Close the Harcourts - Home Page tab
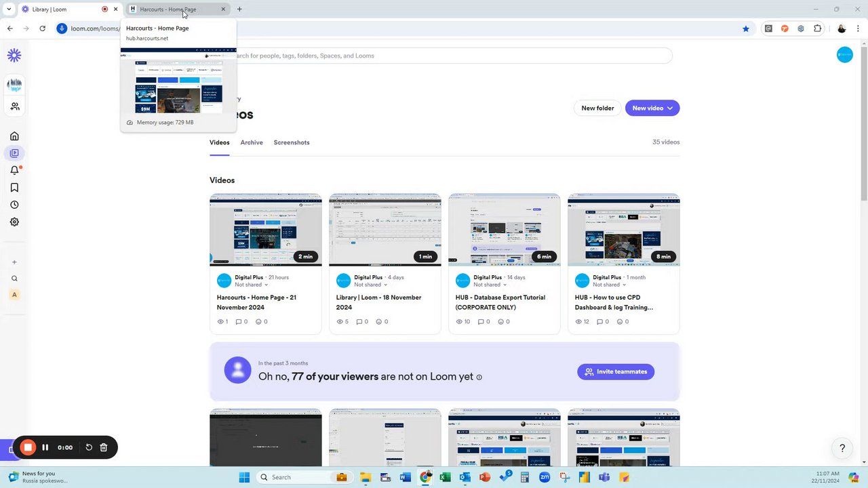 [223, 9]
